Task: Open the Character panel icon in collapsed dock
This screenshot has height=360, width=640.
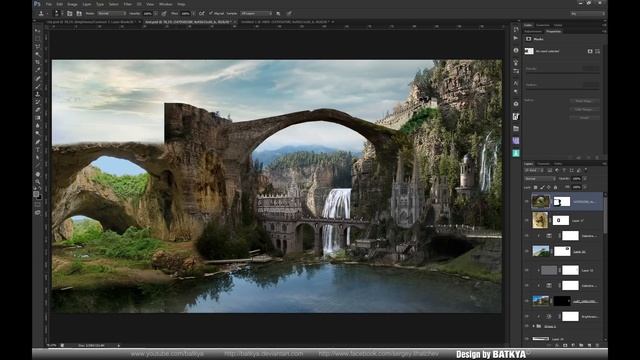Action: click(516, 83)
